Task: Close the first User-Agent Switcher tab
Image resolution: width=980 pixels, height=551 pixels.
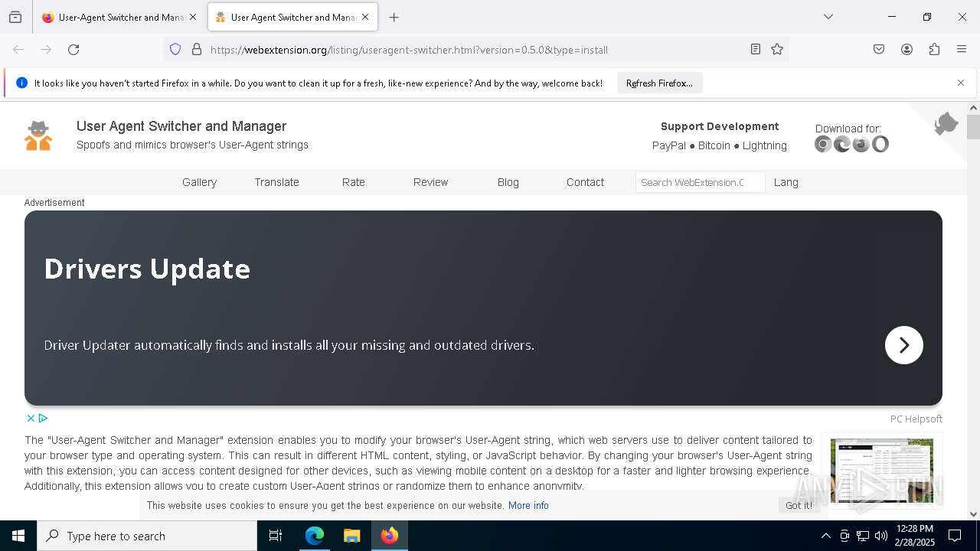Action: (193, 17)
